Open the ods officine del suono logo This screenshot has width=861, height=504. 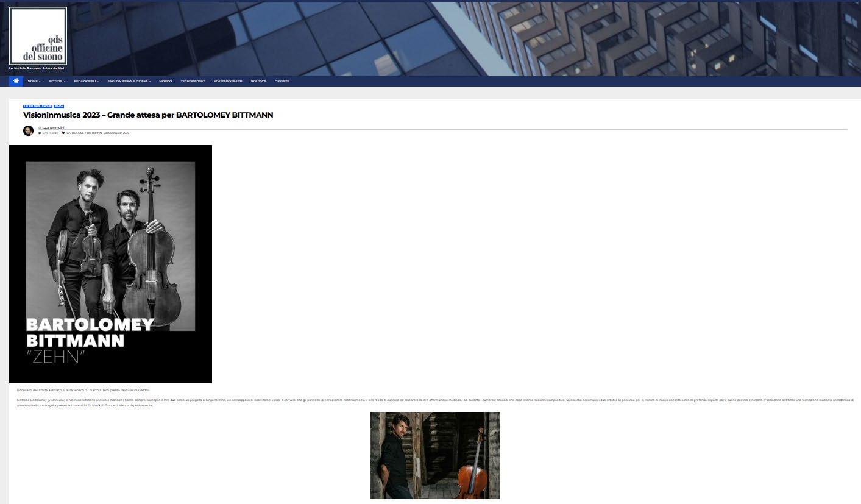click(x=38, y=35)
